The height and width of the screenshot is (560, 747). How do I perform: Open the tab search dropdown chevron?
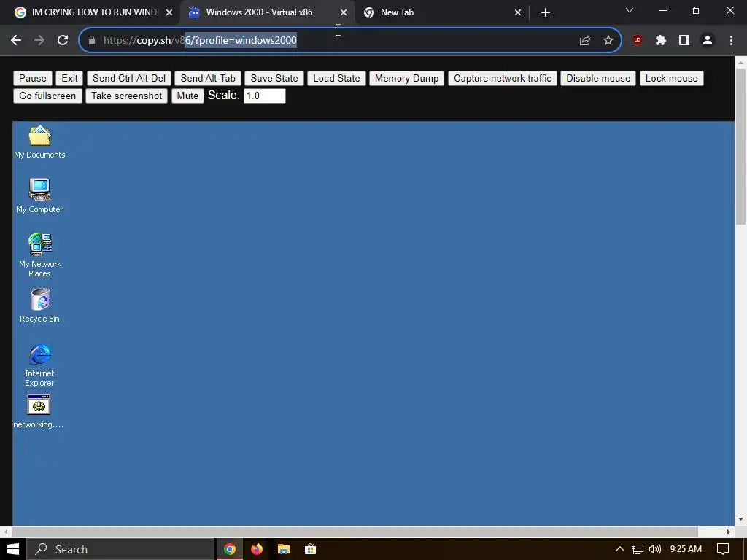point(630,10)
